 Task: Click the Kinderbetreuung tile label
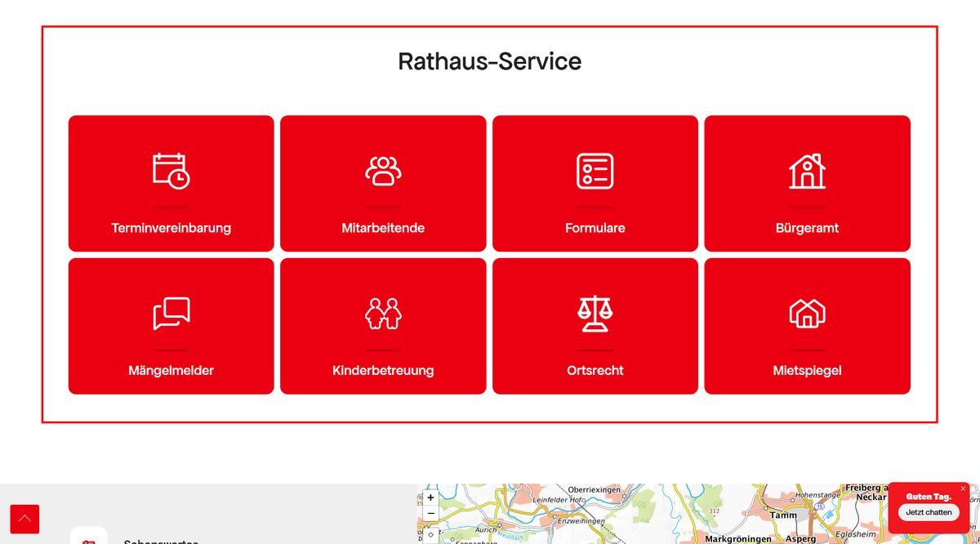(x=383, y=371)
